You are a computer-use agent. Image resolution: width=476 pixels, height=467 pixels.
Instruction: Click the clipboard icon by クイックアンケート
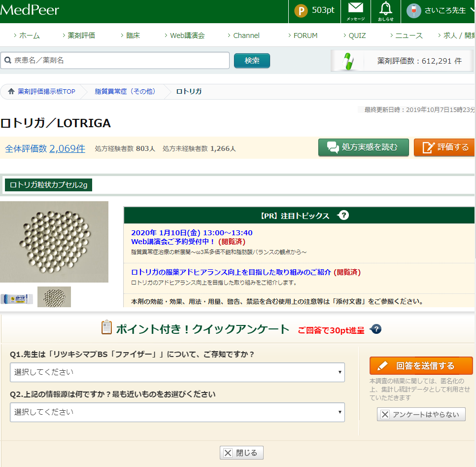coord(106,327)
